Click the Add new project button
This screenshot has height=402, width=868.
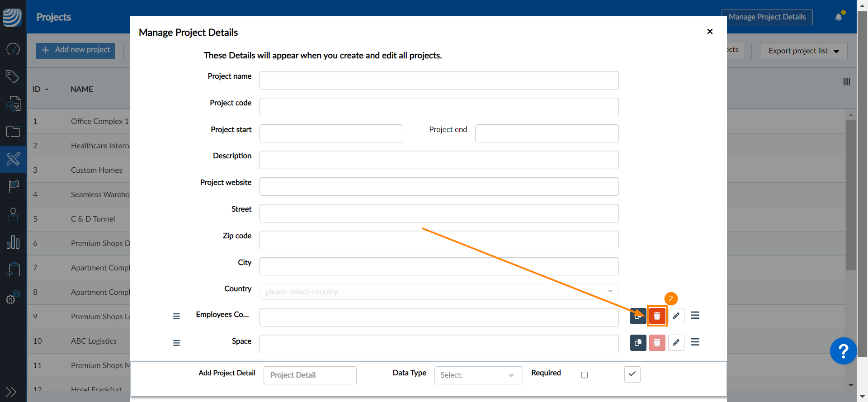point(75,50)
